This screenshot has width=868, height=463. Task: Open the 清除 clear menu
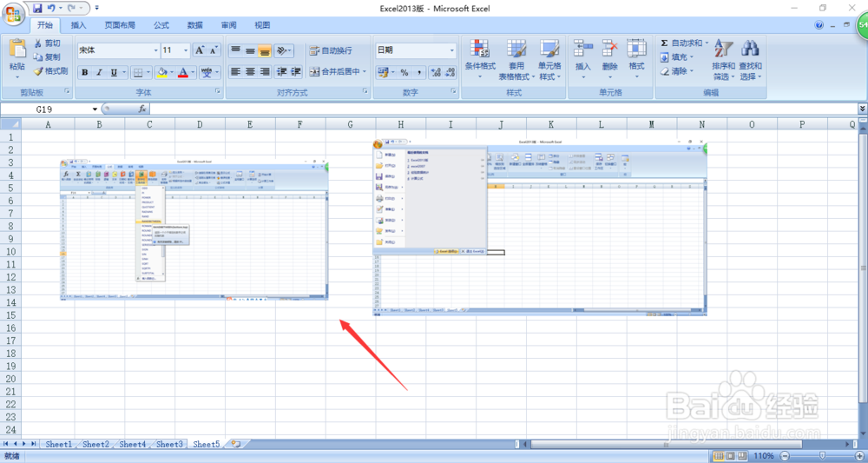pyautogui.click(x=676, y=71)
